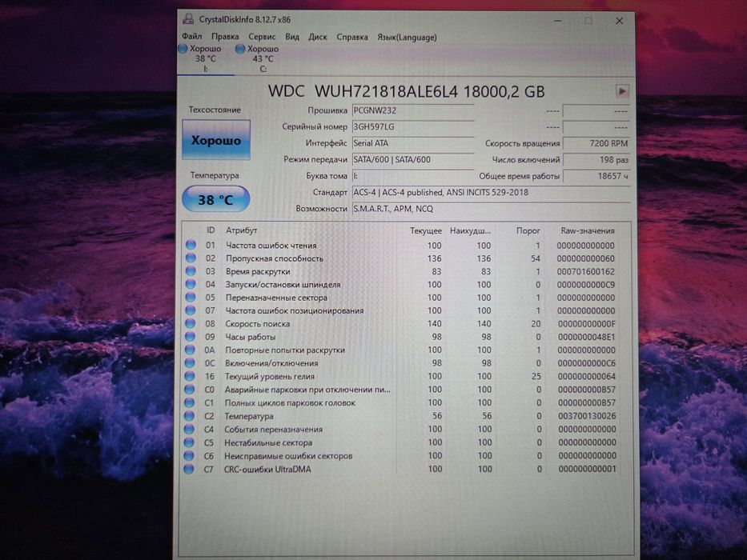Click status circle for attribute 0C
Screen dimensions: 747x560
(x=190, y=362)
